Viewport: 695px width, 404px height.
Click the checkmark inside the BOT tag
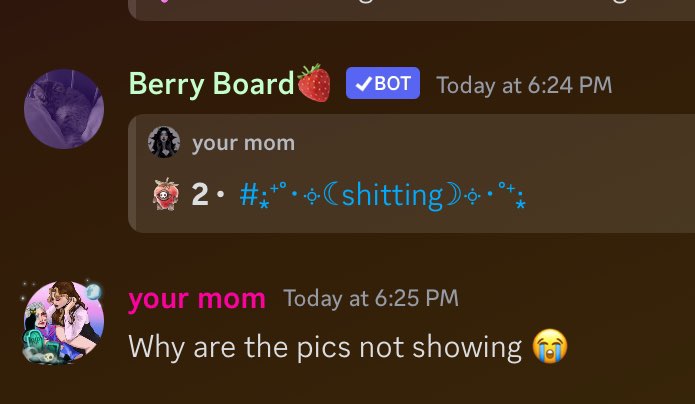(x=363, y=83)
